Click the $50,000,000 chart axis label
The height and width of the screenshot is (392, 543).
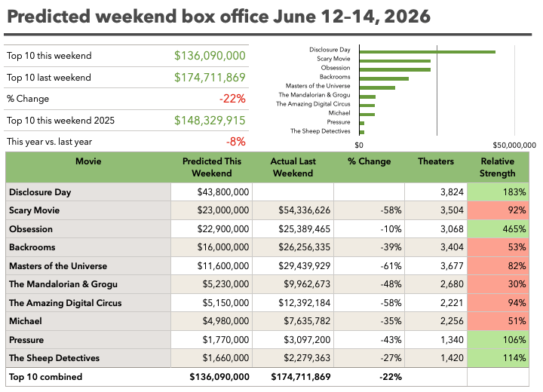(x=514, y=145)
